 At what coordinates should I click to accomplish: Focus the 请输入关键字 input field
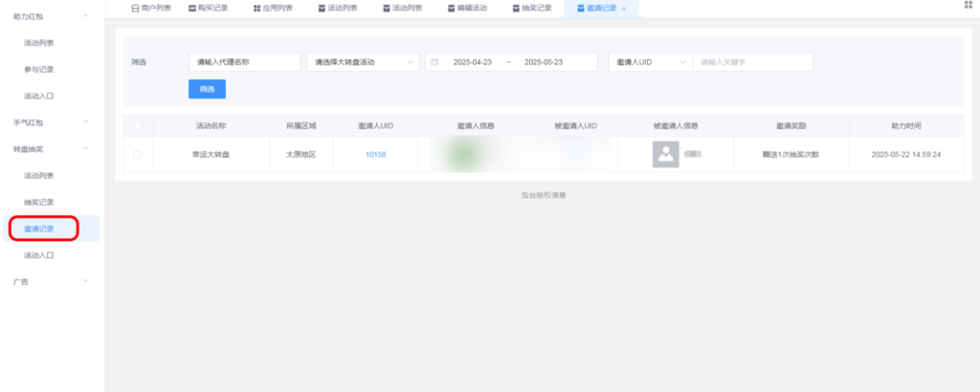click(x=752, y=62)
